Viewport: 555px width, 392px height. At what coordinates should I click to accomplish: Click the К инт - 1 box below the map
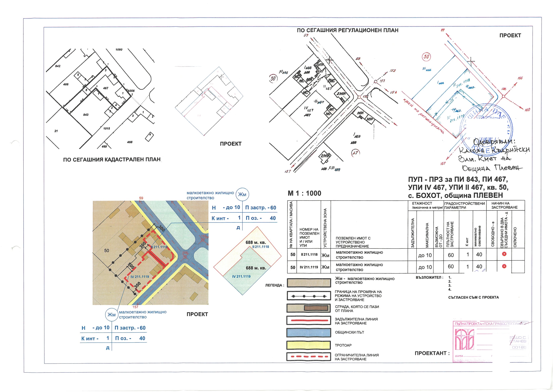click(95, 338)
